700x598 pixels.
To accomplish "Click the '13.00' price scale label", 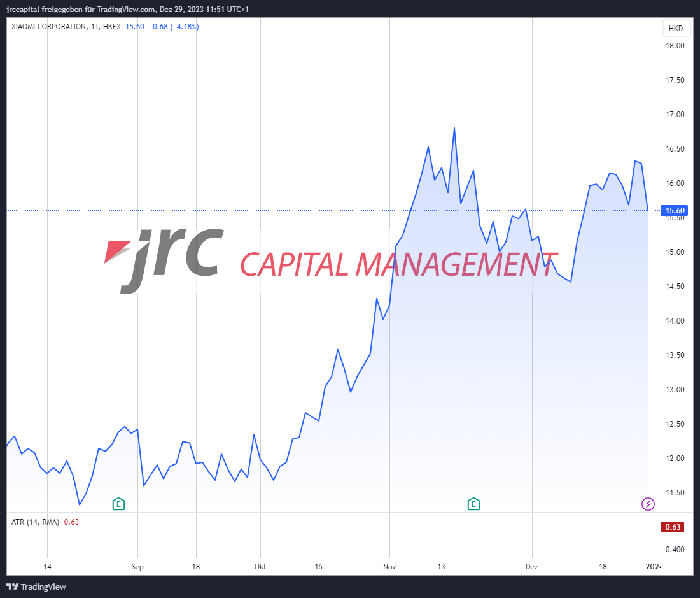I will (x=675, y=390).
